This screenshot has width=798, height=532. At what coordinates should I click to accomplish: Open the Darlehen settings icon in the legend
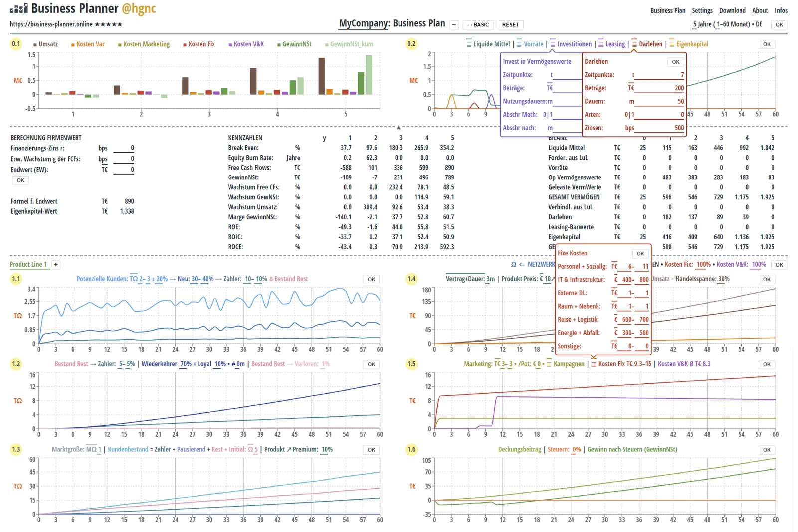(x=634, y=44)
